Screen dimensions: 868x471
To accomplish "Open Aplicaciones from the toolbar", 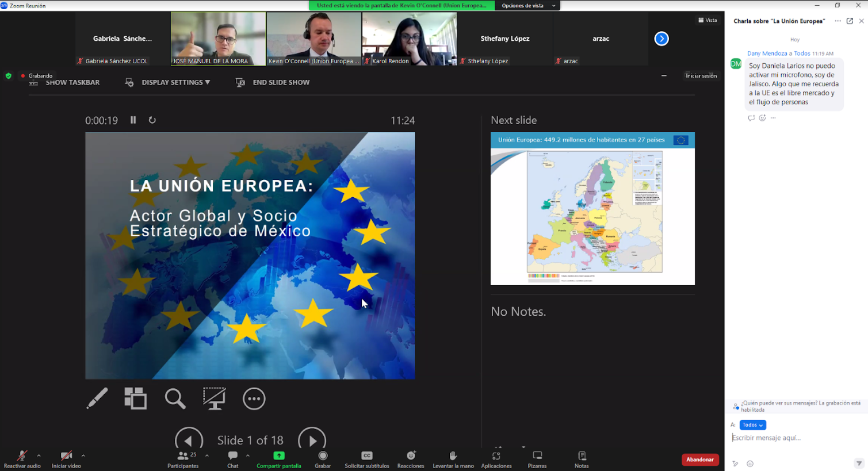I will (496, 459).
